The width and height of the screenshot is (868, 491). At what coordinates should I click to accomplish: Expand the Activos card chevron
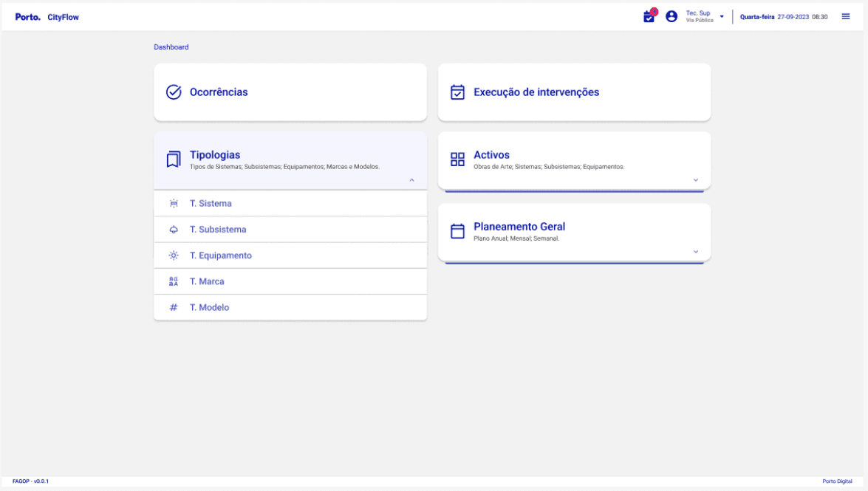click(x=696, y=180)
